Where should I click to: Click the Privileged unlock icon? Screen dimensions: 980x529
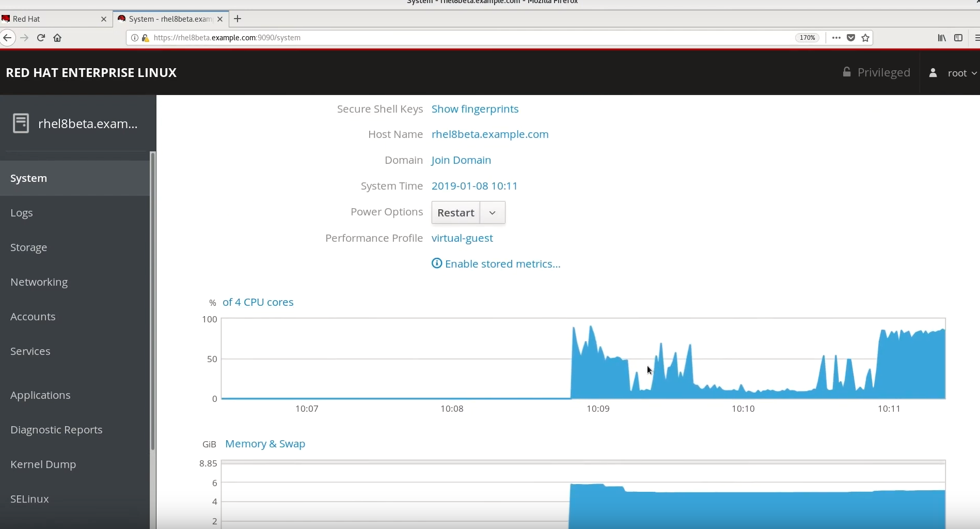[847, 72]
